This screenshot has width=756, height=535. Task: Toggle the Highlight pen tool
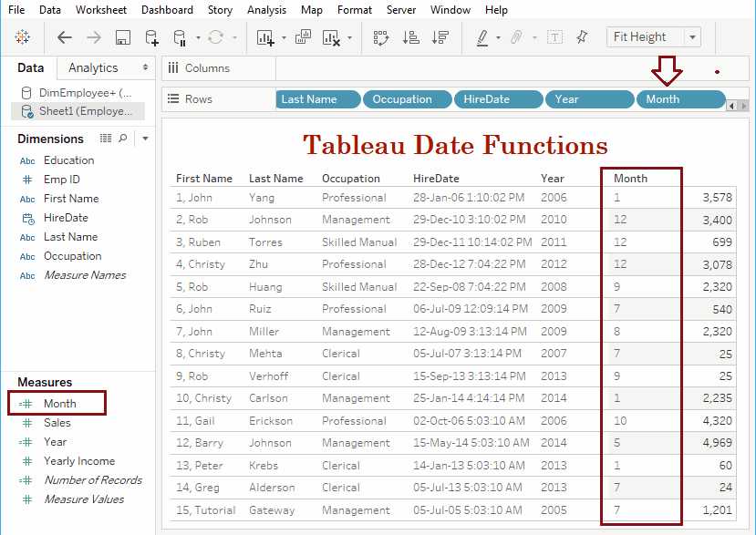(x=482, y=36)
